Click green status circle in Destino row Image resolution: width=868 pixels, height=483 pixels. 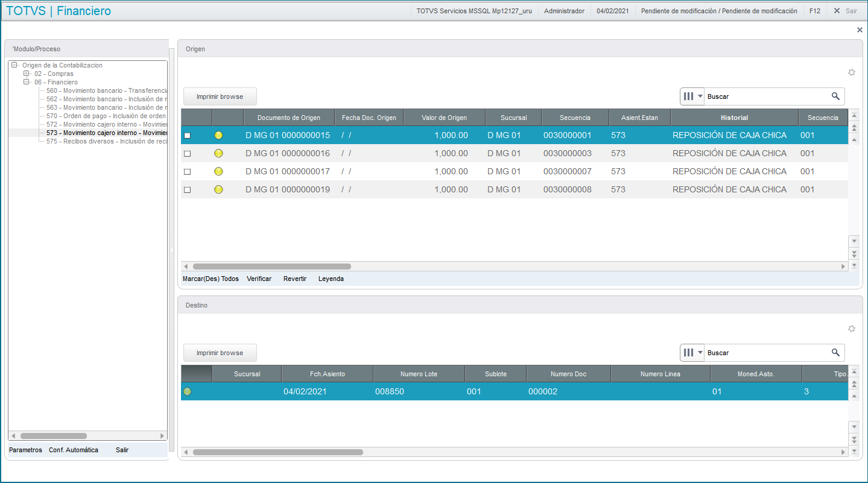(x=187, y=391)
